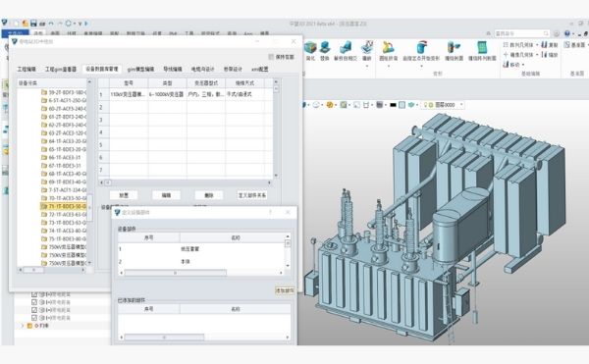The width and height of the screenshot is (589, 364).
Task: Click the blue help icon near search
Action: [x=566, y=33]
